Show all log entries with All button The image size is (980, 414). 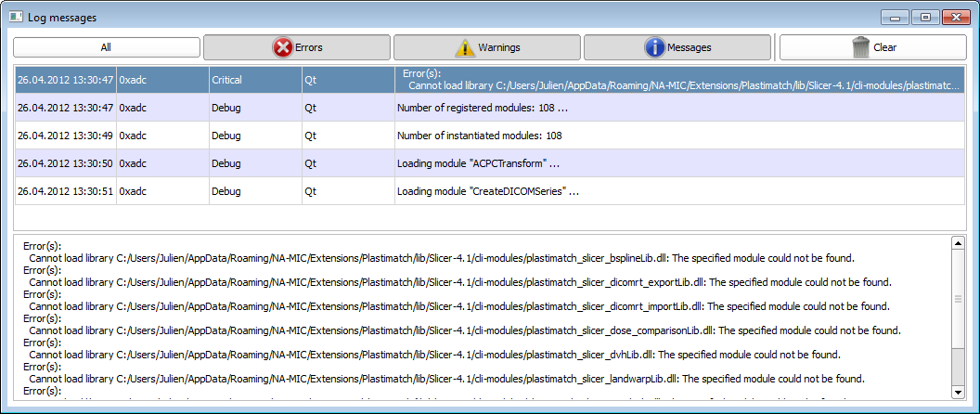pos(107,47)
